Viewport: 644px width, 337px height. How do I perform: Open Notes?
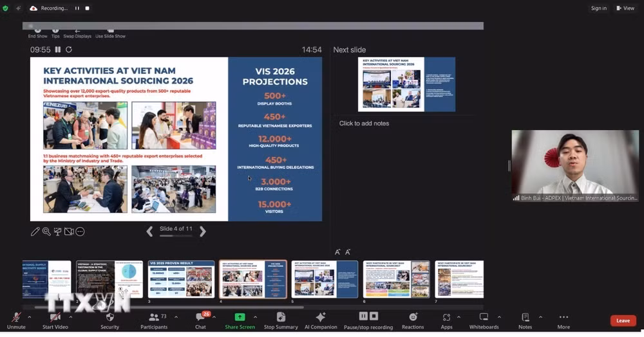pyautogui.click(x=525, y=321)
